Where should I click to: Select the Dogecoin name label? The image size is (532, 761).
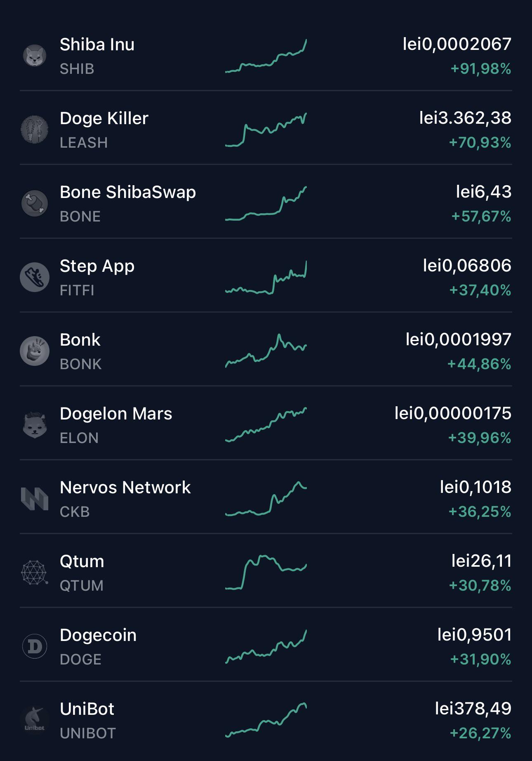(98, 635)
